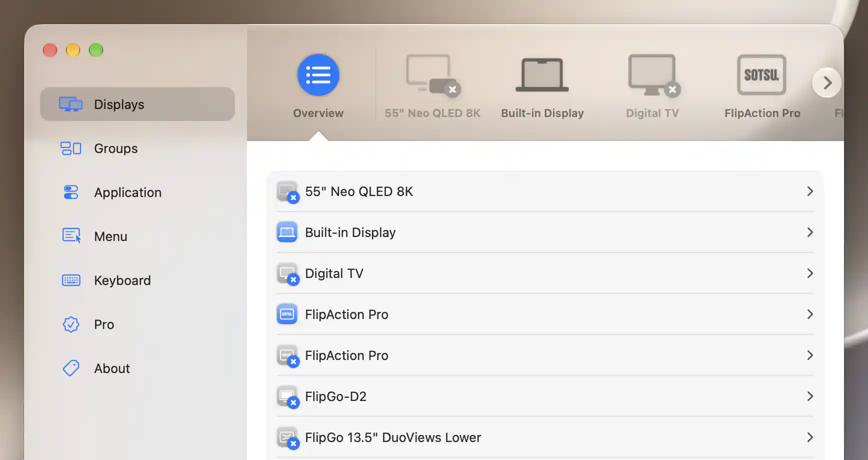Select the 55" Neo QLED 8K toolbar display icon
Image resolution: width=868 pixels, height=460 pixels.
433,75
